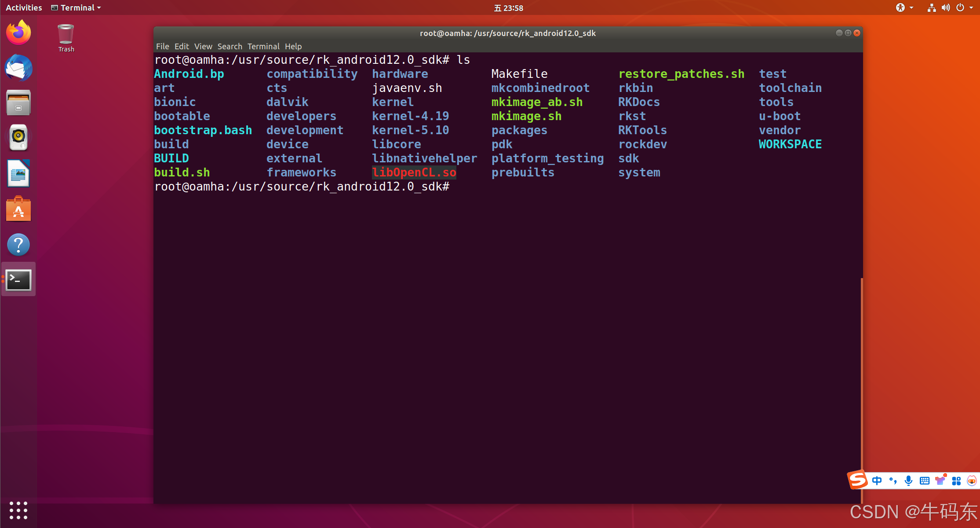Screen dimensions: 980x528
Task: Open the Sogou soft keyboard icon
Action: (x=924, y=480)
